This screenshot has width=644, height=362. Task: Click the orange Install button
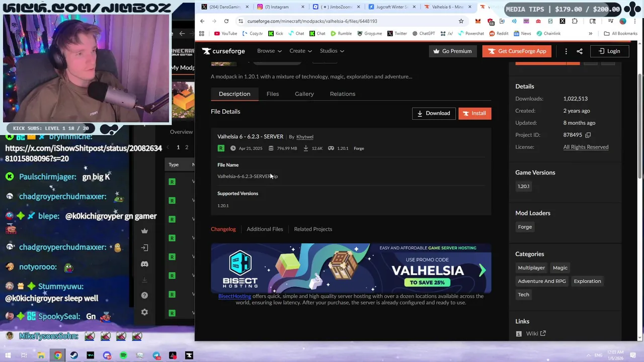[474, 113]
